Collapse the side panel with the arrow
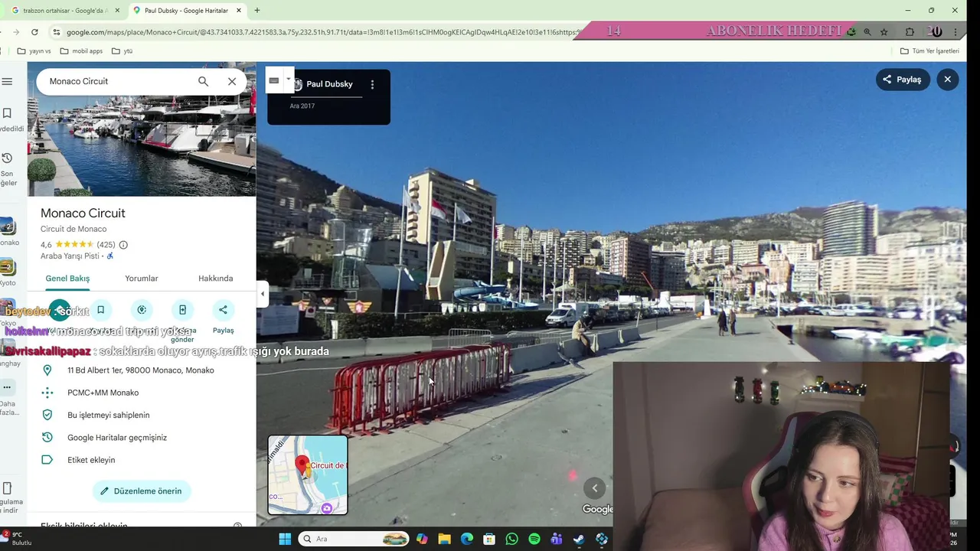 click(x=263, y=294)
